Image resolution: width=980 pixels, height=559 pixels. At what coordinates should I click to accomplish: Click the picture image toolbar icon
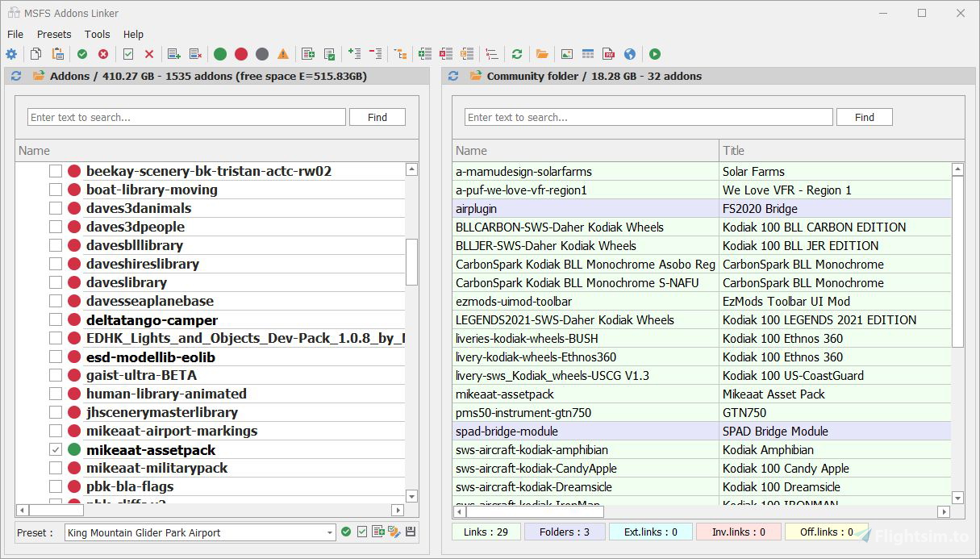[567, 54]
